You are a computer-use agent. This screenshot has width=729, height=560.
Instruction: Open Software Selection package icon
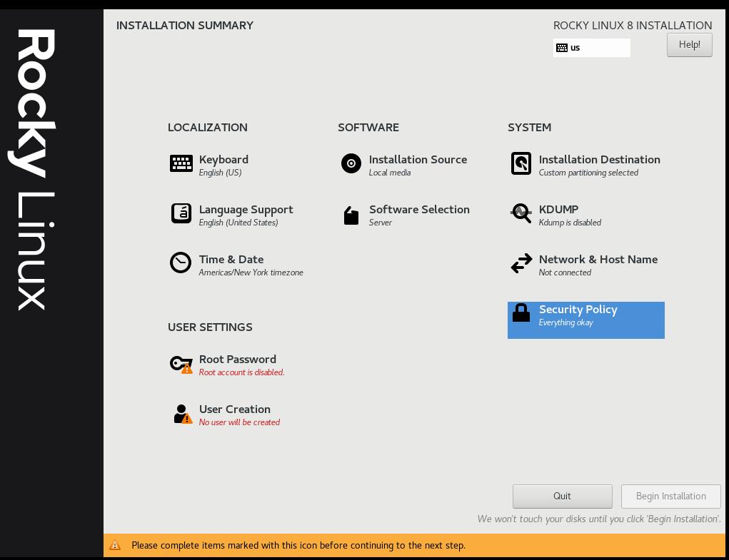351,213
